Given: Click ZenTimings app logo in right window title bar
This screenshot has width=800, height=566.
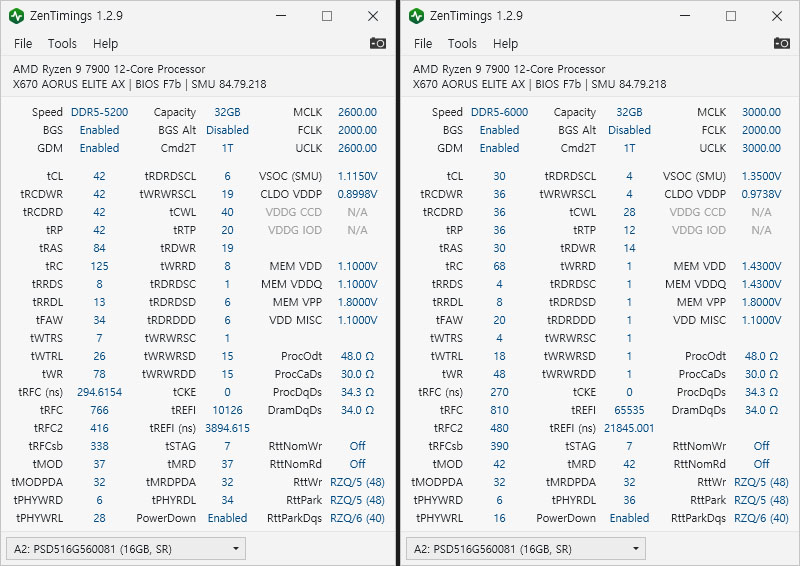Looking at the screenshot, I should (416, 16).
